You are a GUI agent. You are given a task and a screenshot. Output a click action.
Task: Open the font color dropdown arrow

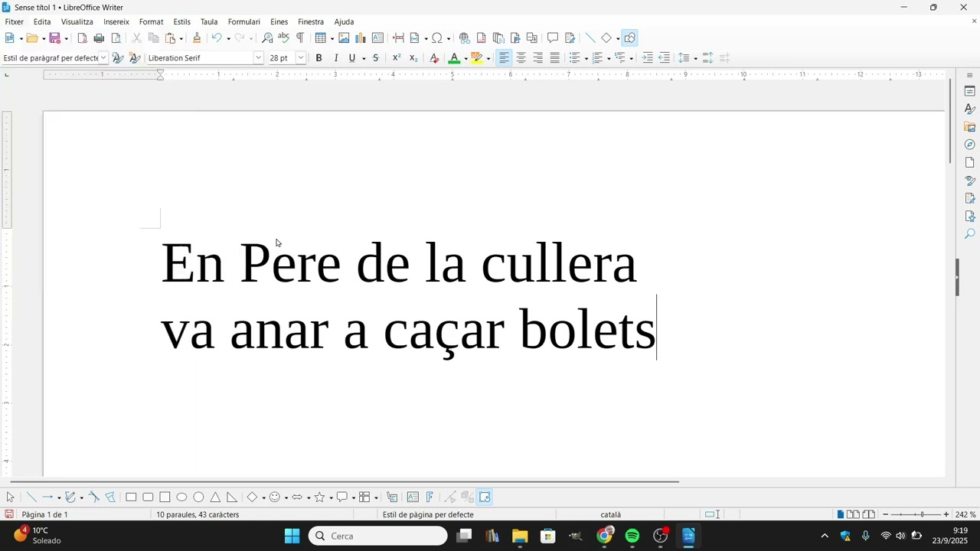465,59
